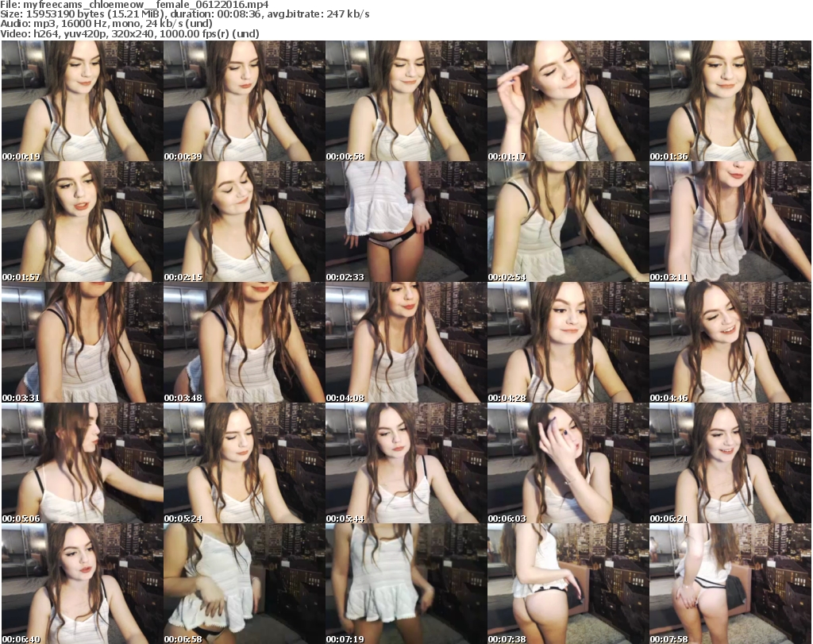Image resolution: width=813 pixels, height=644 pixels.
Task: Select the thumbnail stamped 00:03:11
Action: (x=730, y=222)
